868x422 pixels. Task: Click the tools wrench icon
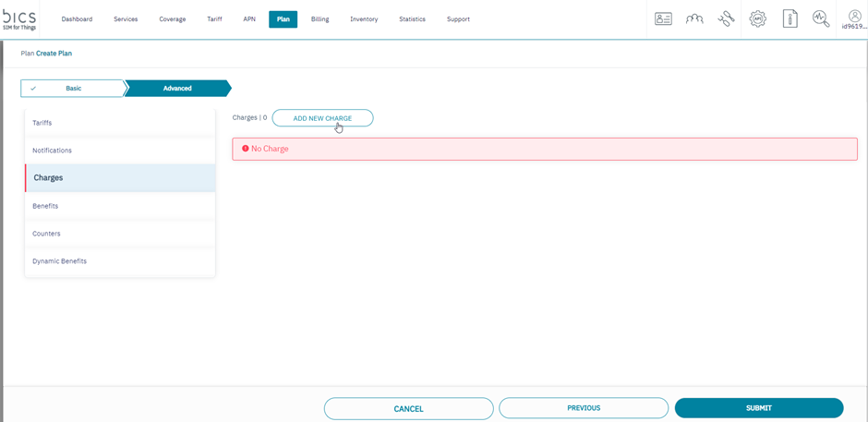click(x=726, y=18)
